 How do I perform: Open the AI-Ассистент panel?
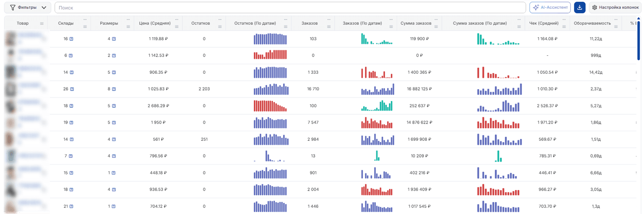[x=550, y=8]
